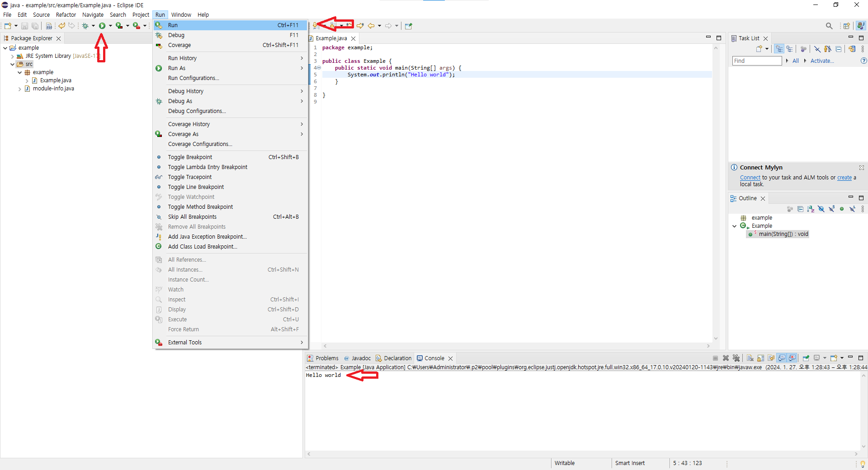Open the Debug button dropdown arrow
The image size is (868, 470).
pos(93,26)
